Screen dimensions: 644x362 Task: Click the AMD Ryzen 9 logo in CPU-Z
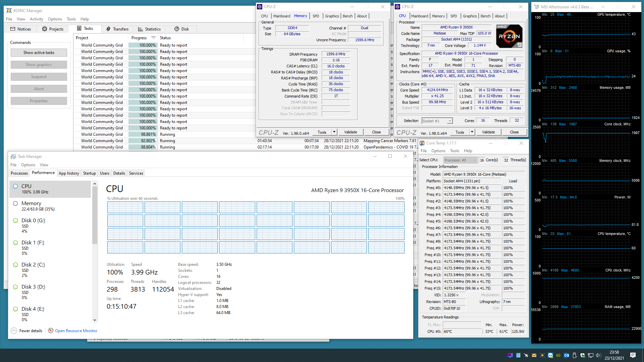click(509, 36)
